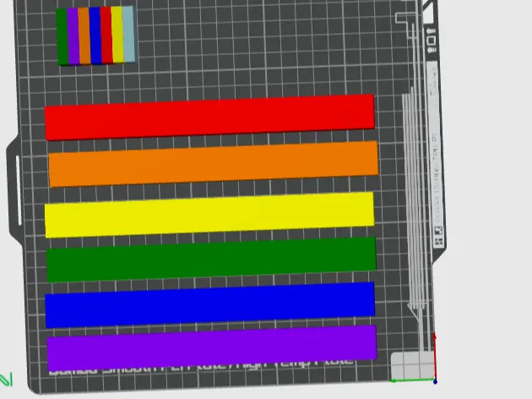Select the green bar object
Viewport: 532px width, 399px height.
[x=211, y=260]
